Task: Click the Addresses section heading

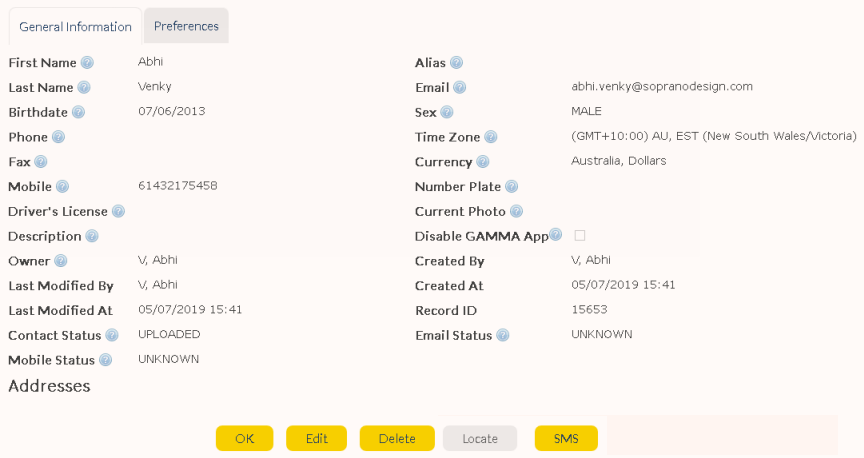Action: click(x=49, y=386)
